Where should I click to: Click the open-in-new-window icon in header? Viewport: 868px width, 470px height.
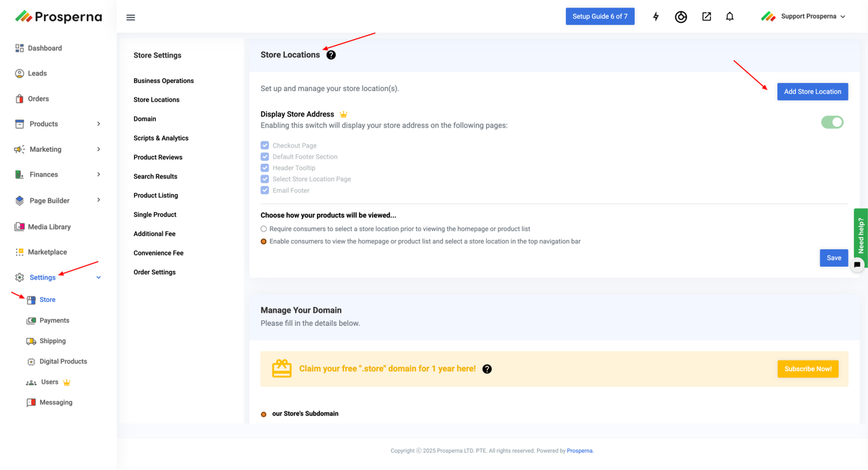[x=706, y=17]
